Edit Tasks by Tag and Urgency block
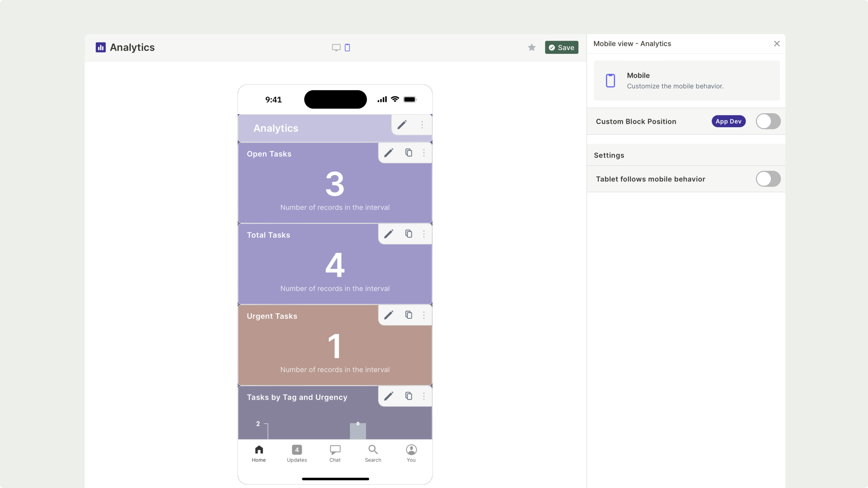Viewport: 868px width, 488px height. tap(389, 396)
